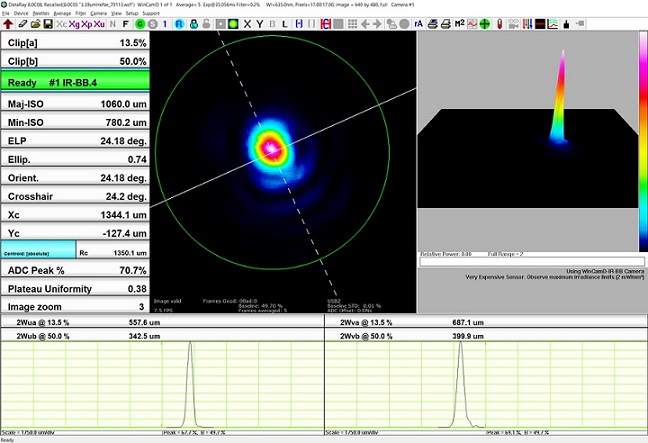Toggle the X profile toolbar button
The height and width of the screenshot is (443, 648).
247,24
